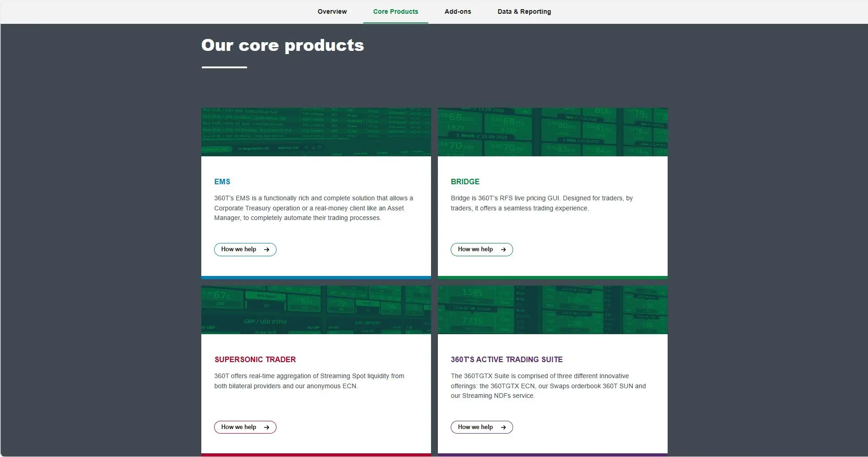Click the BRIDGE card title

(465, 182)
